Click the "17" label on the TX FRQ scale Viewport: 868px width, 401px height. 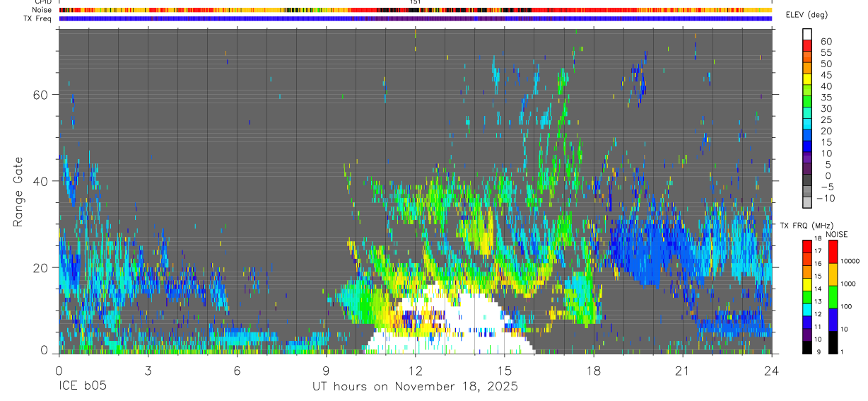[819, 251]
